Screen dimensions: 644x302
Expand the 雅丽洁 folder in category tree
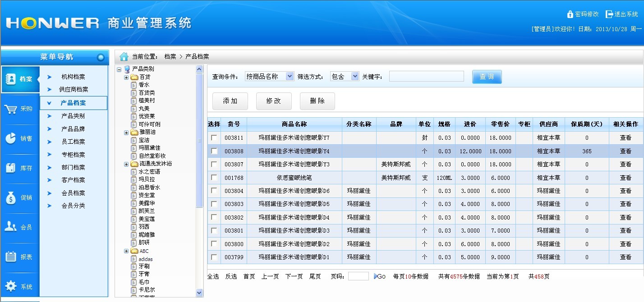click(127, 133)
